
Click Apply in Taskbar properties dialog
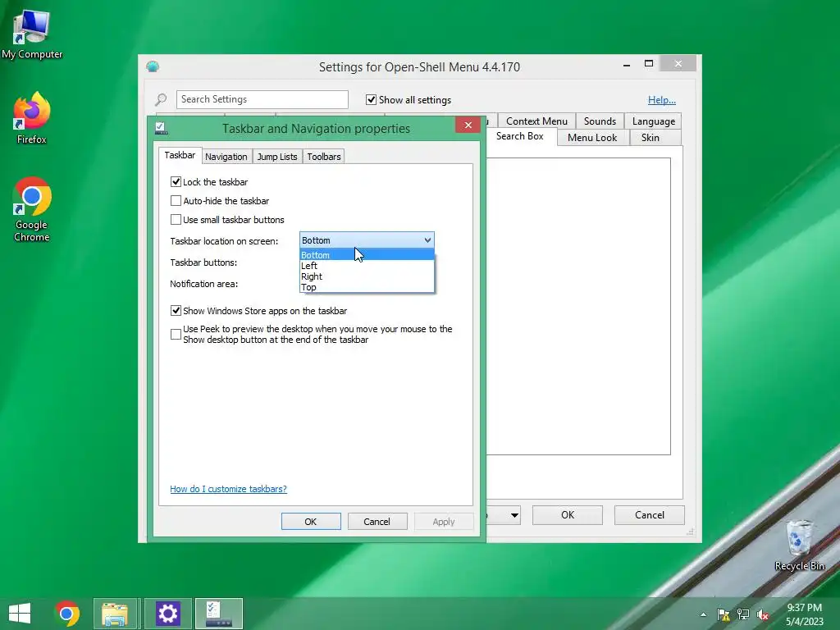444,521
